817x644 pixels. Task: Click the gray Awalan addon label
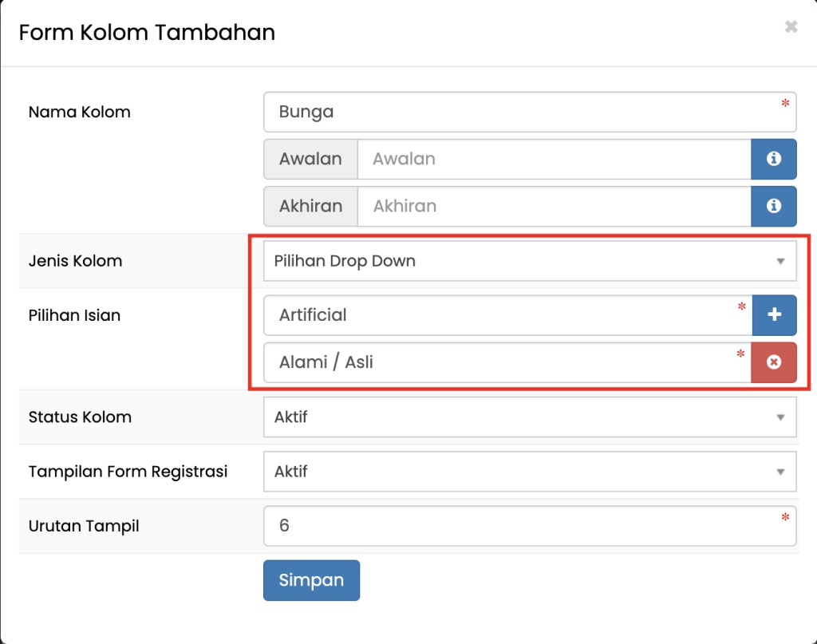[310, 159]
